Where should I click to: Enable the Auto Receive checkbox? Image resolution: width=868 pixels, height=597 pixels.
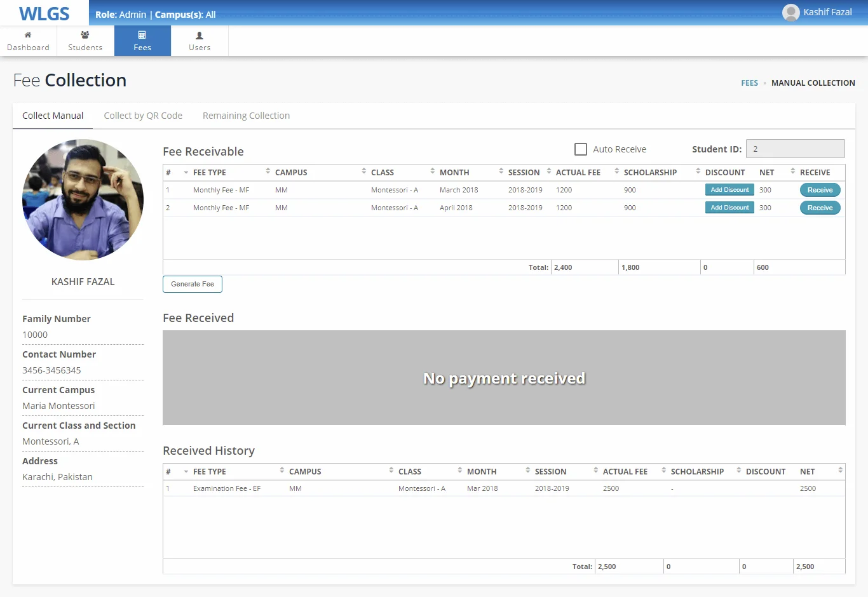(580, 149)
